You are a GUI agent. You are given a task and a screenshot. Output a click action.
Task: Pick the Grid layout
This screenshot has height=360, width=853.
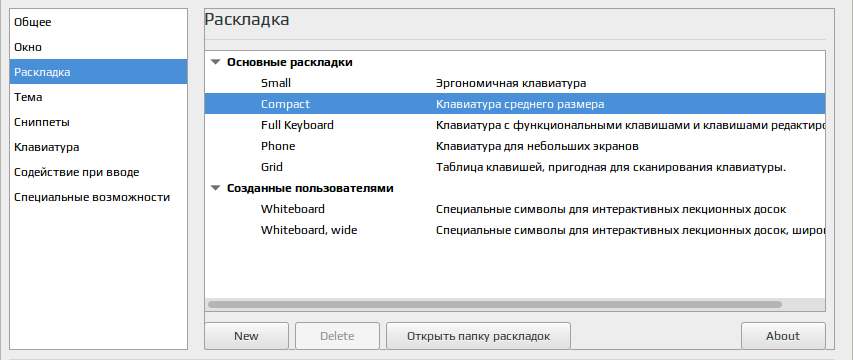click(515, 167)
